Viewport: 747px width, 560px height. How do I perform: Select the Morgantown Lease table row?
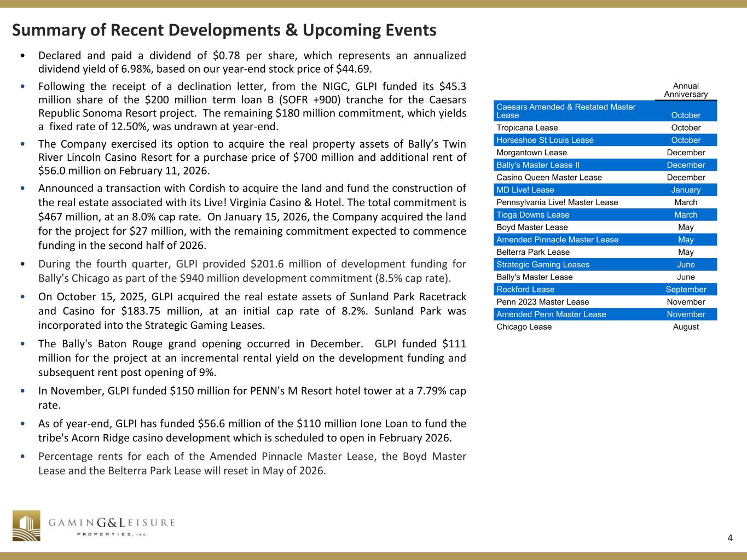click(605, 153)
